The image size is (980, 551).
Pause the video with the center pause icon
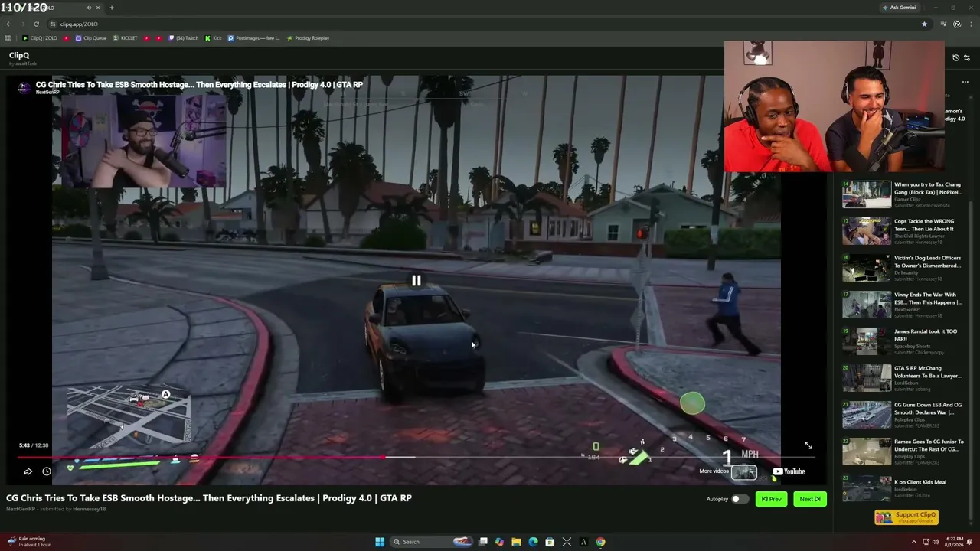click(416, 281)
